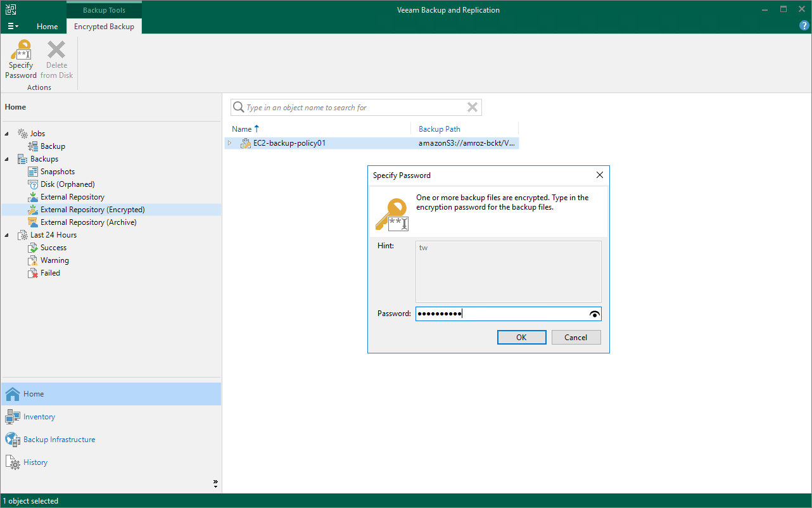Click the History gear icon
Screen dimensions: 812x508
[x=13, y=462]
